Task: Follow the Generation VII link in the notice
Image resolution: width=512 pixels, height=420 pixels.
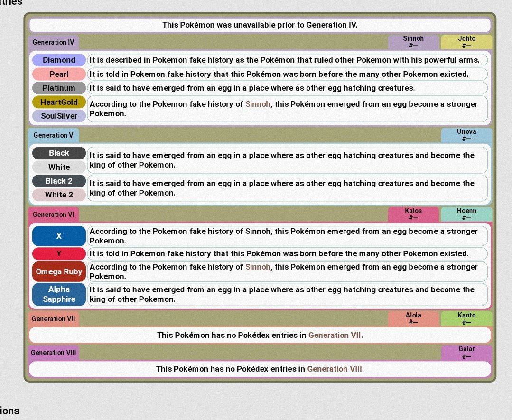Action: (x=335, y=336)
